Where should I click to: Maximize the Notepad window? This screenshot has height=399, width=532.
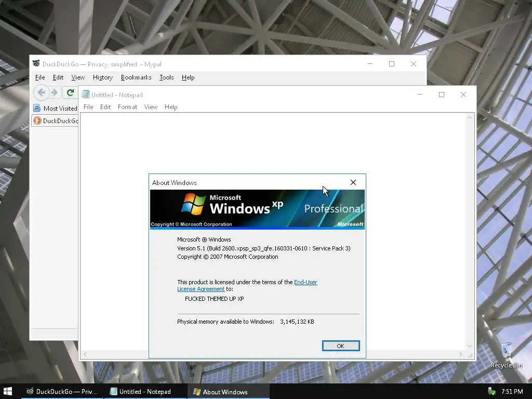tap(442, 95)
